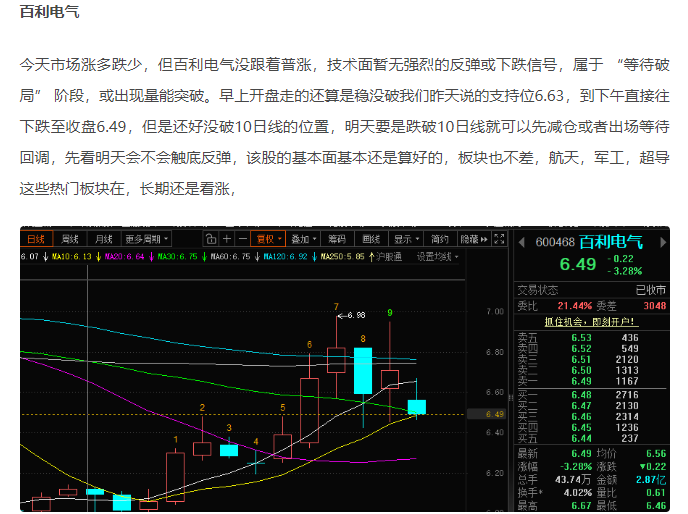Screen dimensions: 688x514
Task: Open the 更多周期 period dropdown
Action: point(147,239)
